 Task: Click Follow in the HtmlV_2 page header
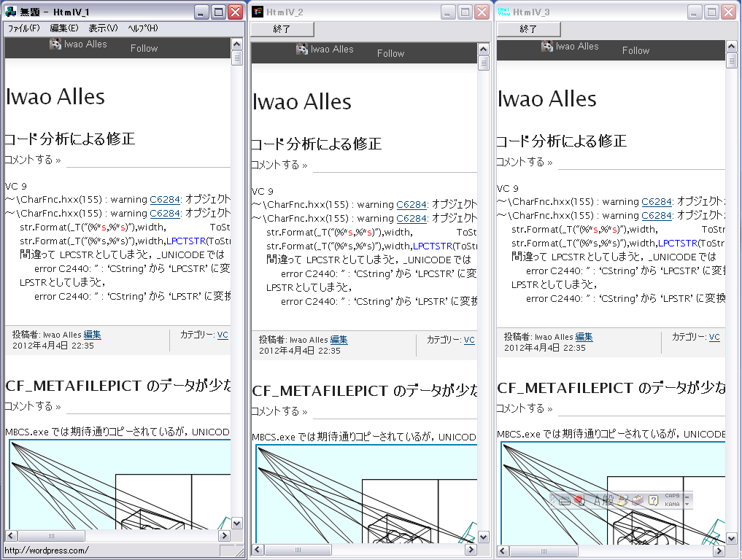[390, 53]
